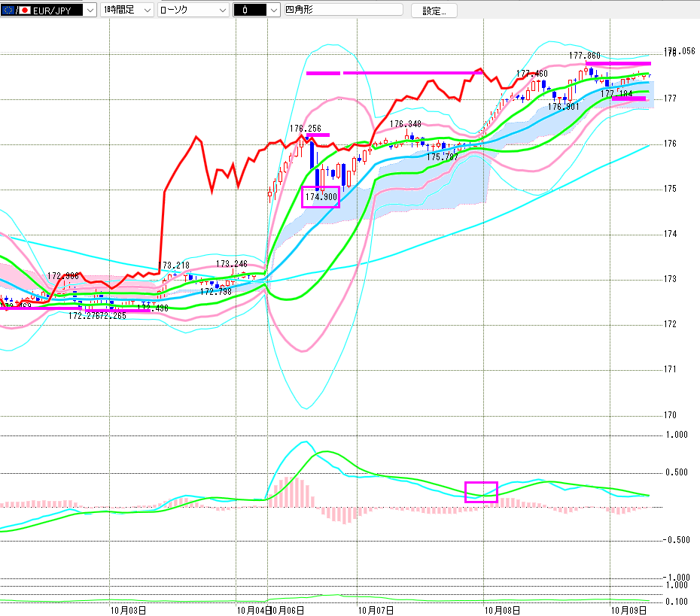700x616 pixels.
Task: Click the 175 price axis label
Action: [x=669, y=189]
